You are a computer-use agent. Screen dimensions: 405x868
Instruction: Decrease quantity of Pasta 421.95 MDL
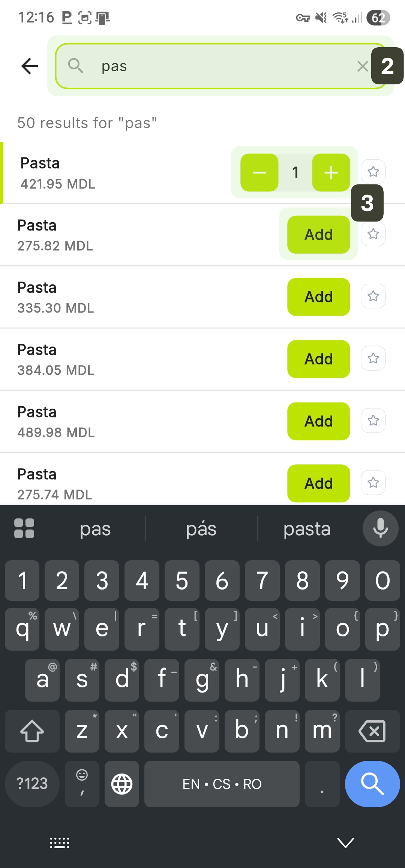coord(259,172)
